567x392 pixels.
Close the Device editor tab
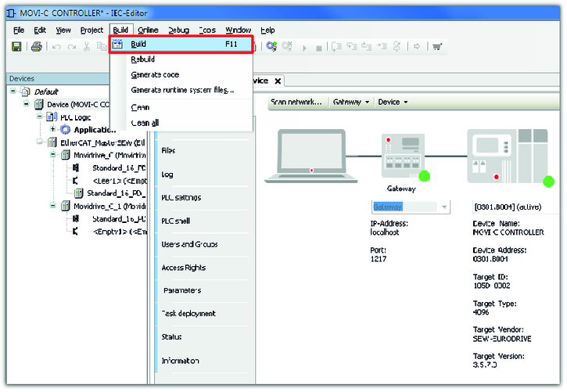[x=278, y=81]
